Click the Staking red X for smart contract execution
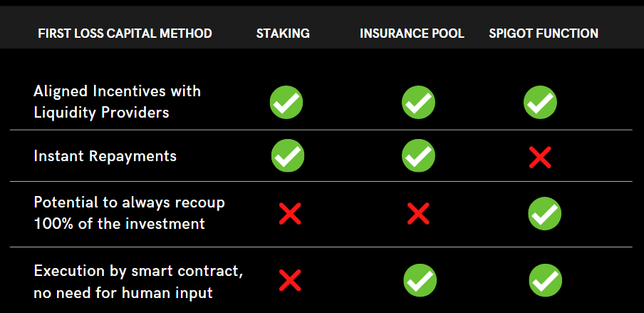The height and width of the screenshot is (313, 644). pos(290,280)
